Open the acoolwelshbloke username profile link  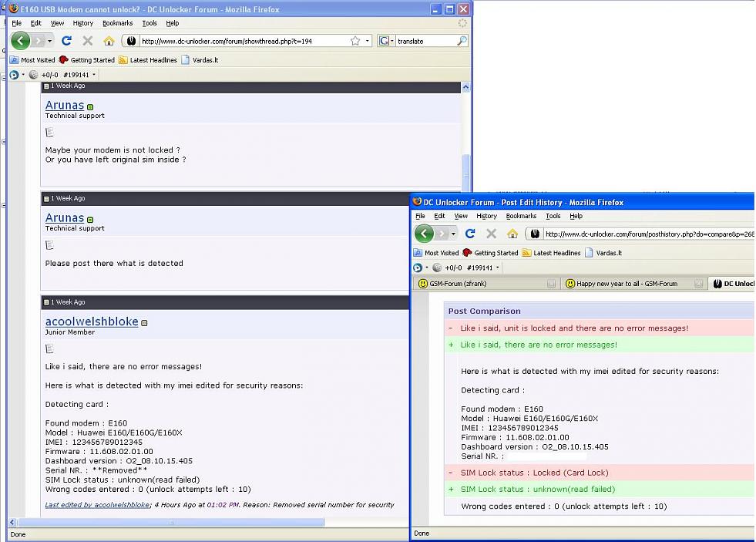pyautogui.click(x=91, y=321)
